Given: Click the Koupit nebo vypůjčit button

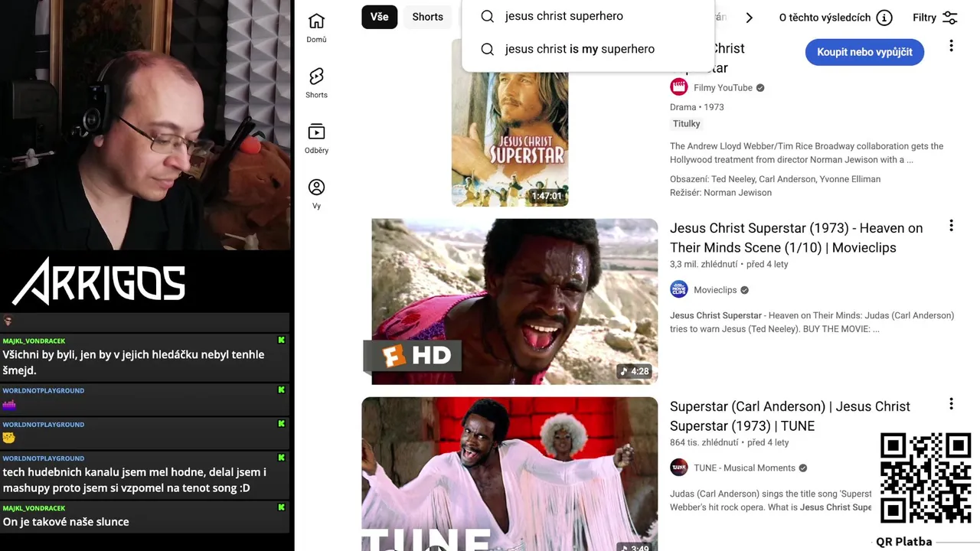Looking at the screenshot, I should [864, 52].
